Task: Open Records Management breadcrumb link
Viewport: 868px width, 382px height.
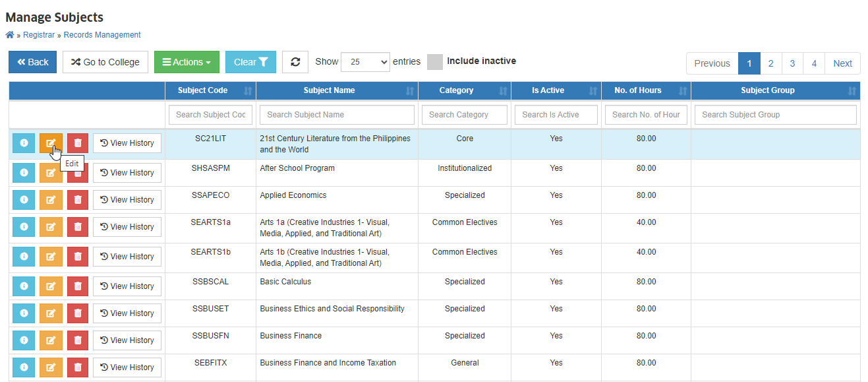Action: [x=102, y=35]
